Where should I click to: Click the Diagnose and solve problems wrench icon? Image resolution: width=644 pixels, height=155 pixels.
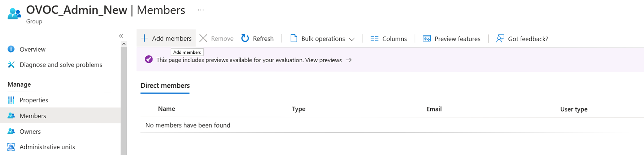pos(11,65)
